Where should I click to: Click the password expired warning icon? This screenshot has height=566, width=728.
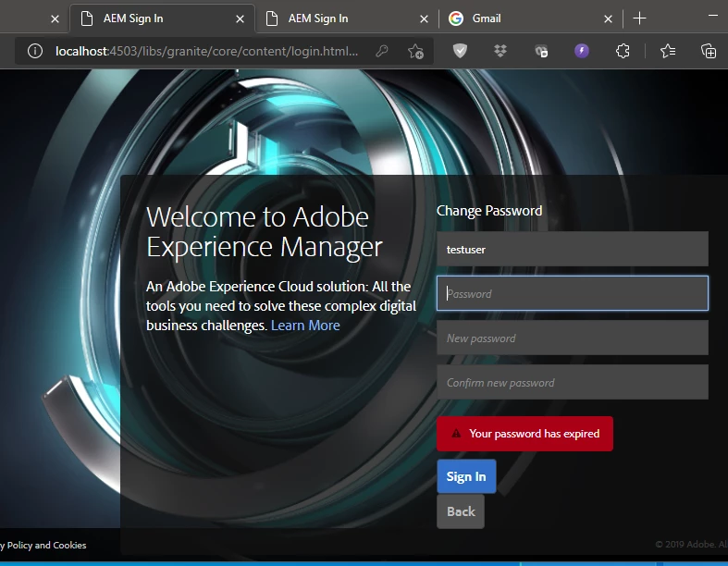[x=456, y=433]
